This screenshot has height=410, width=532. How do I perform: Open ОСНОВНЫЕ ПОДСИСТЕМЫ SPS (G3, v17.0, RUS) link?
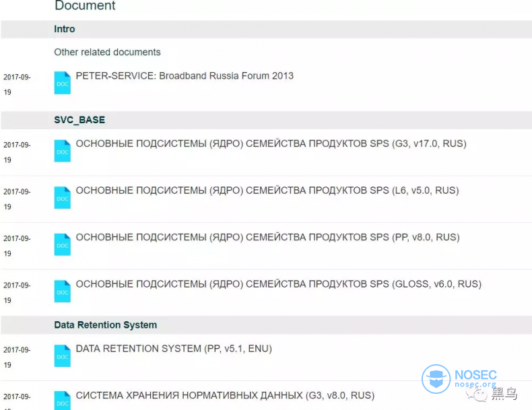coord(271,143)
